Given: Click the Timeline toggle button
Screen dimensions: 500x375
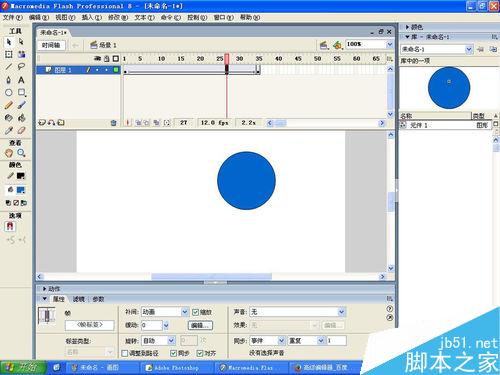Looking at the screenshot, I should pos(51,45).
